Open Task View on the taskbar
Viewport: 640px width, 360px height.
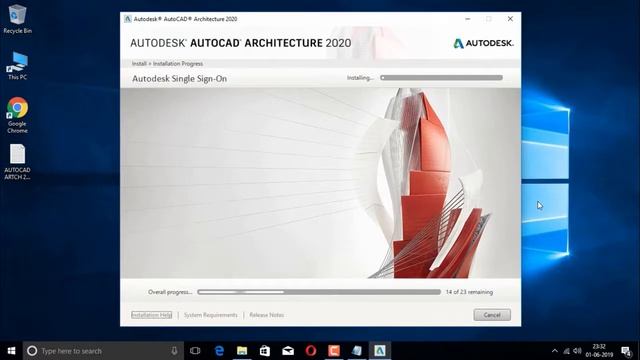click(x=195, y=351)
